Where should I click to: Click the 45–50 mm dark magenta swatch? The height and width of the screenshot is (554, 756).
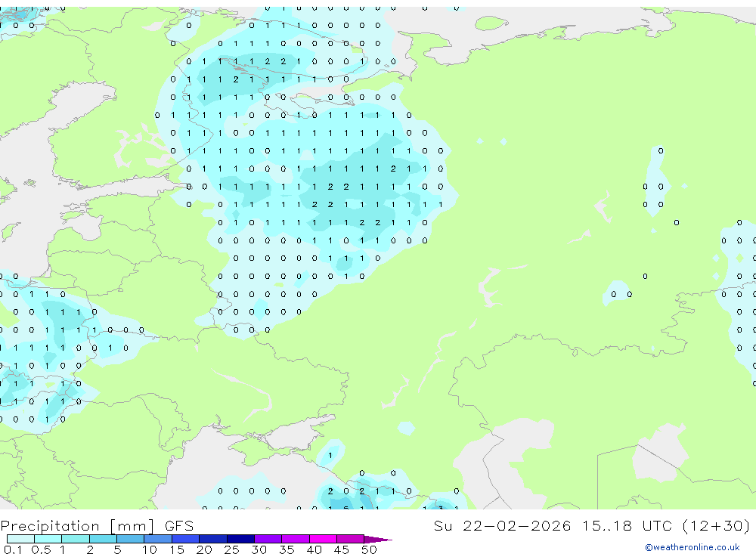coord(351,539)
